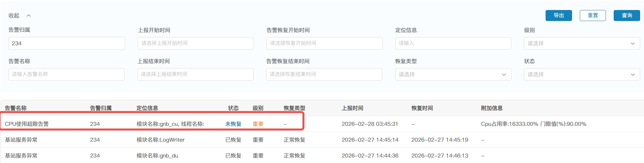This screenshot has width=644, height=163.
Task: Select the CPU使用超限告警 row
Action: (x=27, y=124)
